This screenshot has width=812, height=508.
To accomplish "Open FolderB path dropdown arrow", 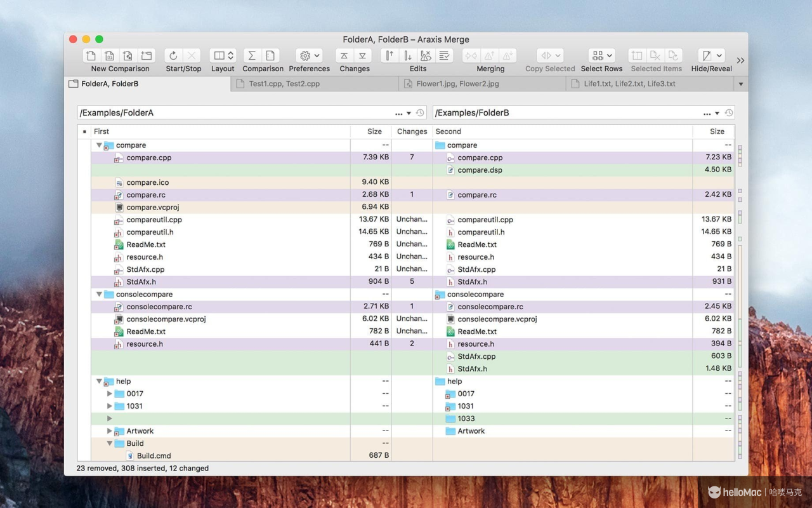I will 717,114.
